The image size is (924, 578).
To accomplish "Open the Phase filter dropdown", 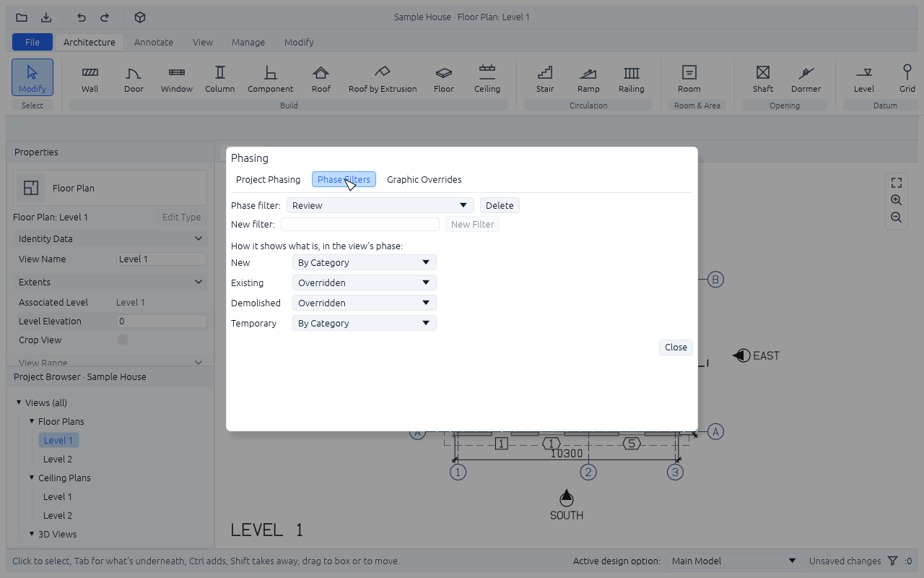I will 380,205.
